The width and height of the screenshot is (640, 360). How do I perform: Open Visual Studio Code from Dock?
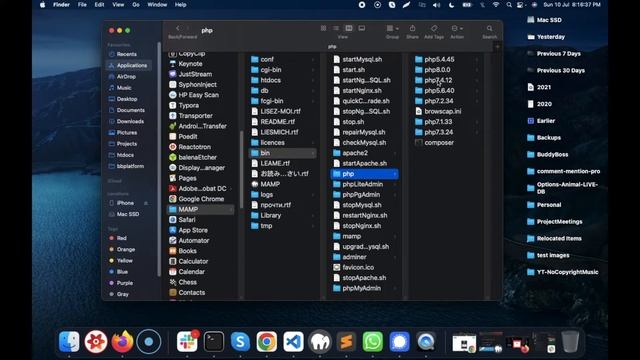tap(293, 341)
